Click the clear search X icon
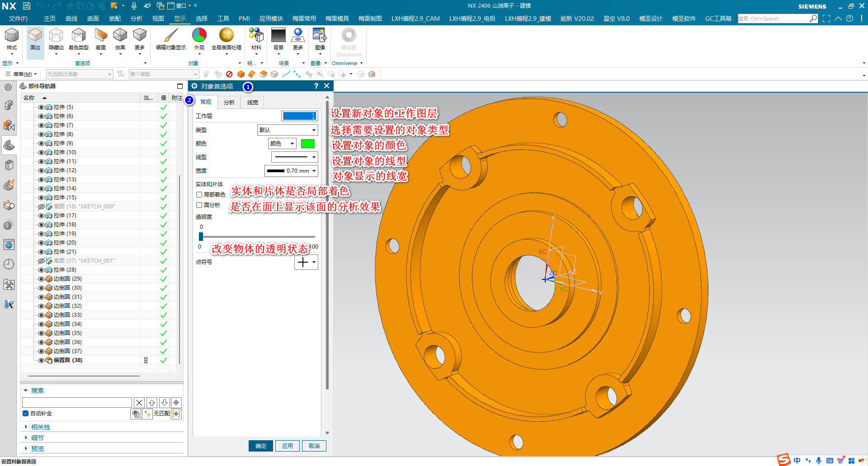This screenshot has width=868, height=466. coord(139,402)
